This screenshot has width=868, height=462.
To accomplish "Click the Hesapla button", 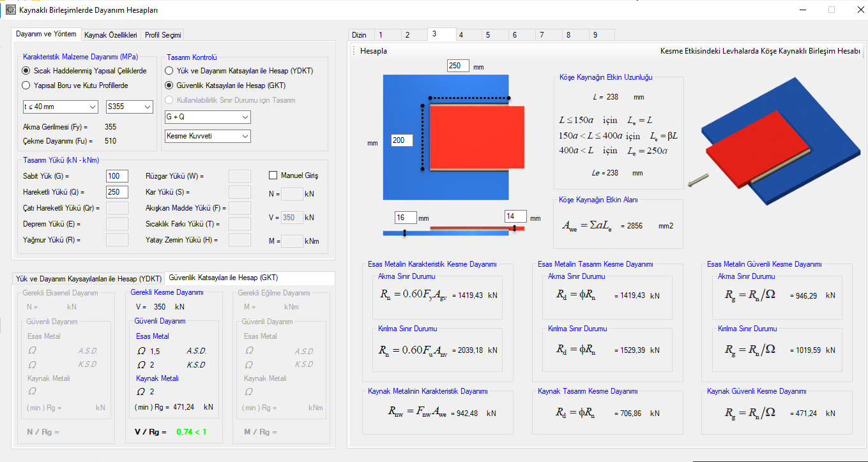I will (x=374, y=51).
